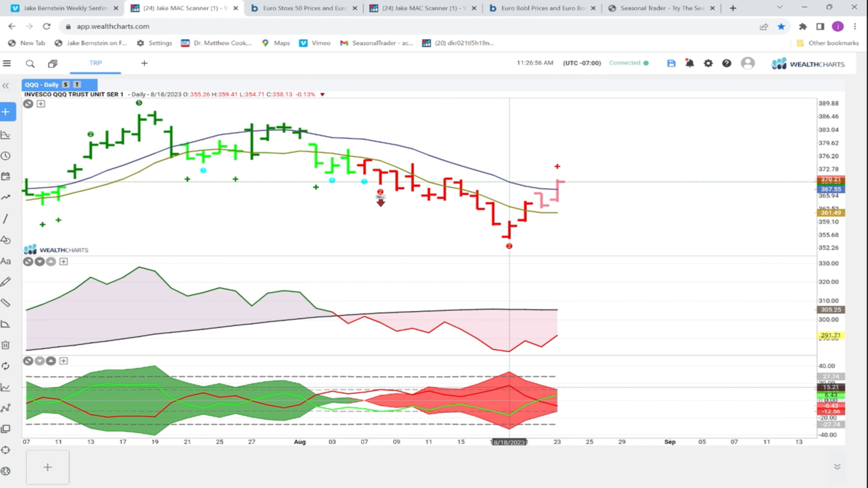The image size is (868, 488).
Task: Click the duplicate windows icon in sidebar
Action: (5, 429)
